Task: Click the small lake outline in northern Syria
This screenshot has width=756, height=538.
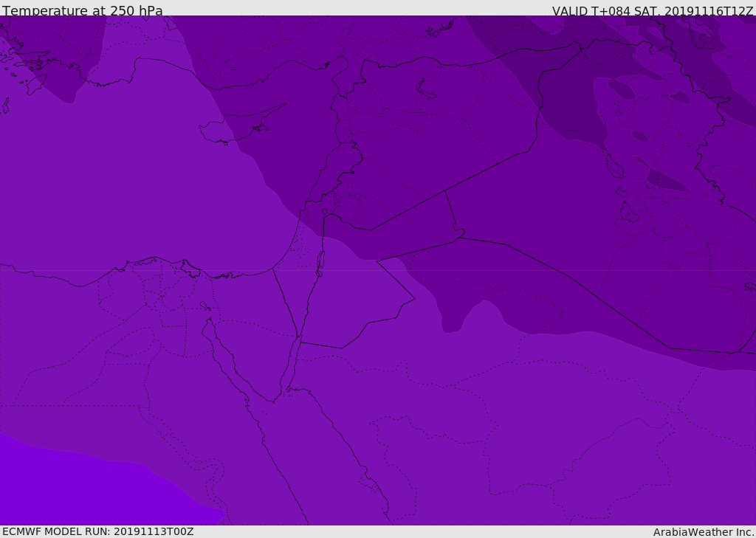Action: (x=427, y=89)
